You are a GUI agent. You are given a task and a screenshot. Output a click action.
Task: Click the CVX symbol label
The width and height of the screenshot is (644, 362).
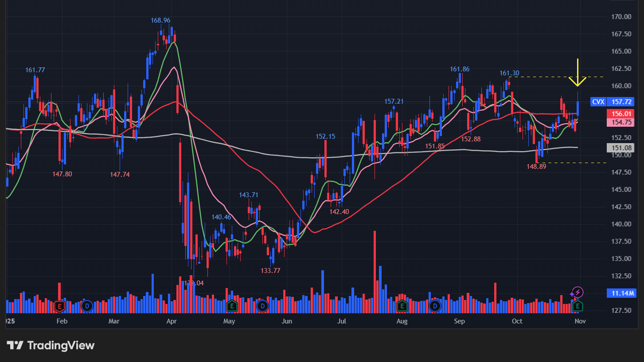click(x=598, y=102)
